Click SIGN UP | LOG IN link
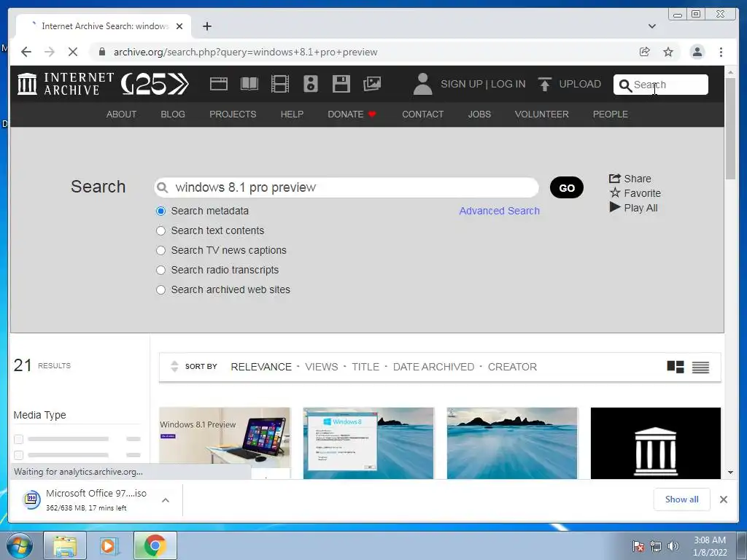The height and width of the screenshot is (560, 747). [483, 84]
